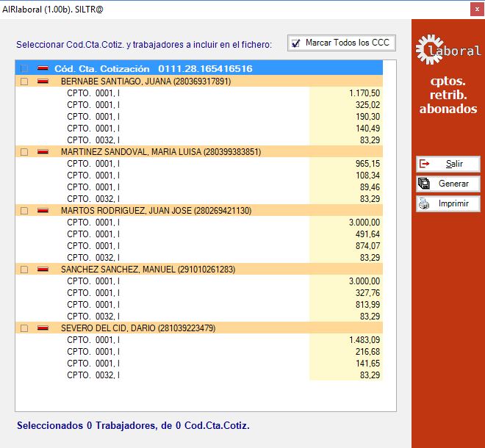485x448 pixels.
Task: Click the amount 216,68
Action: 367,352
